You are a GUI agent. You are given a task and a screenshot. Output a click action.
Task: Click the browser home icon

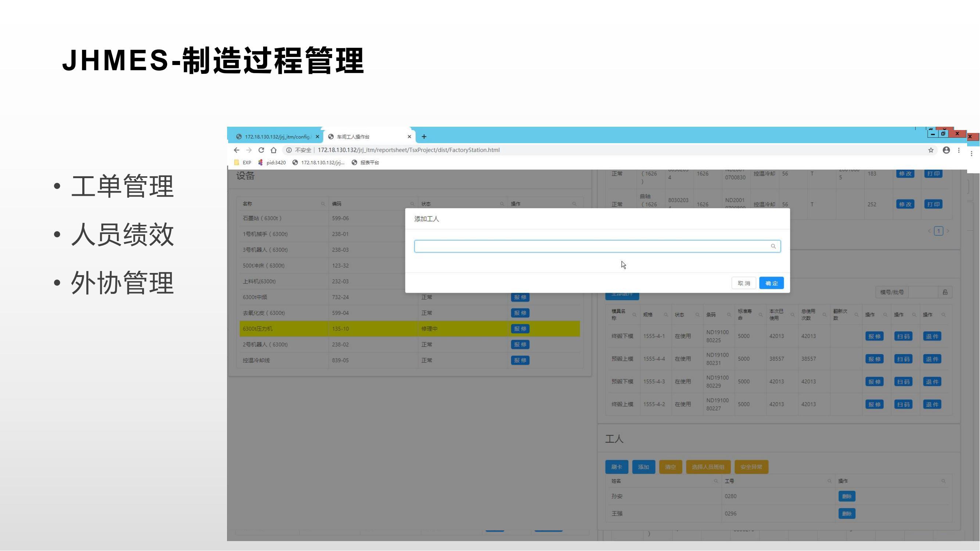[x=273, y=150]
